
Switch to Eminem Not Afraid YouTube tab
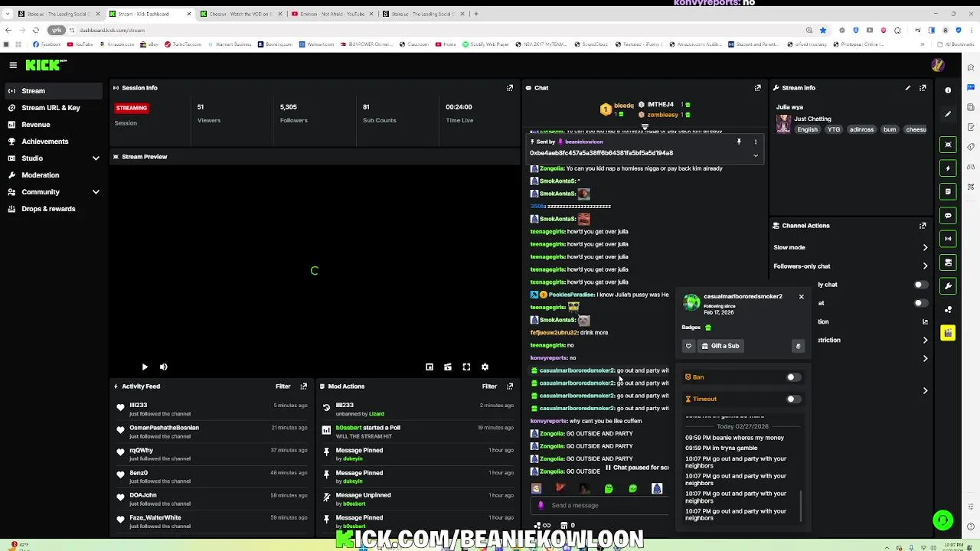(x=332, y=14)
